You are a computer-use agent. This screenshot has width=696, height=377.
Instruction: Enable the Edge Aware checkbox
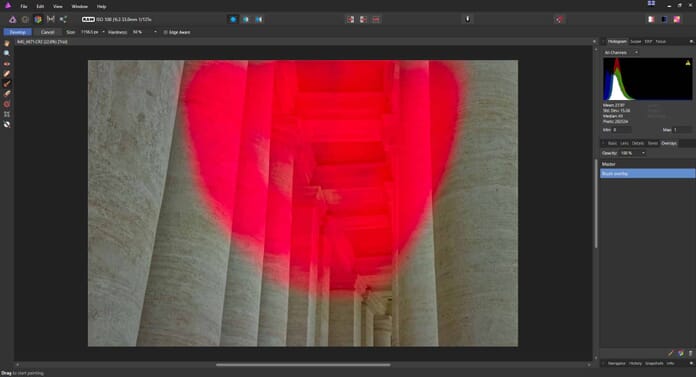[x=166, y=32]
